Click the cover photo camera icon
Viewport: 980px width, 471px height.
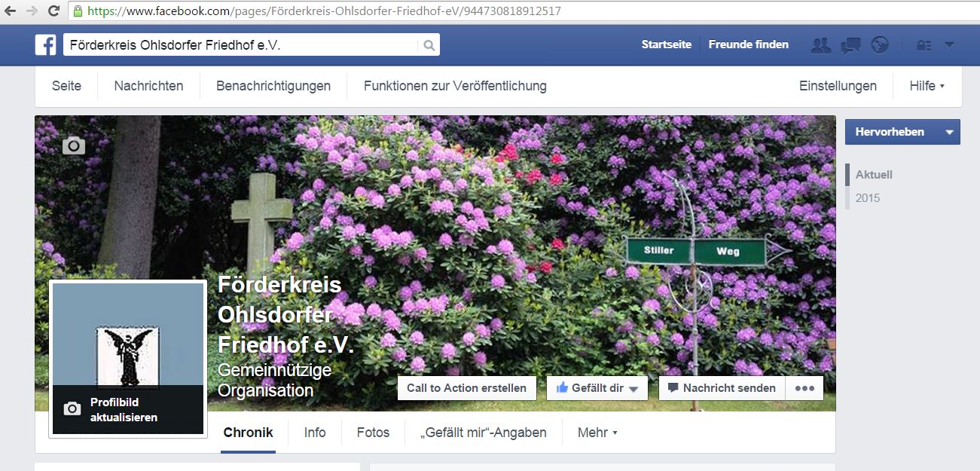(73, 145)
